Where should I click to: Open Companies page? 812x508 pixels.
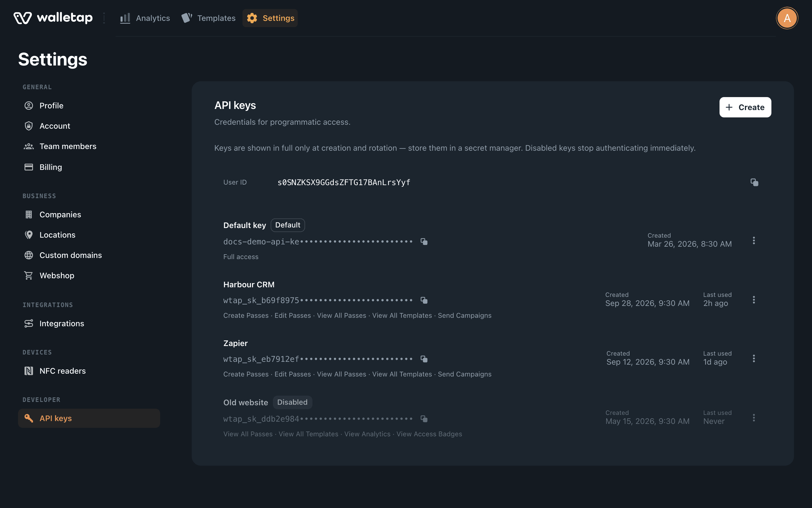tap(89, 214)
